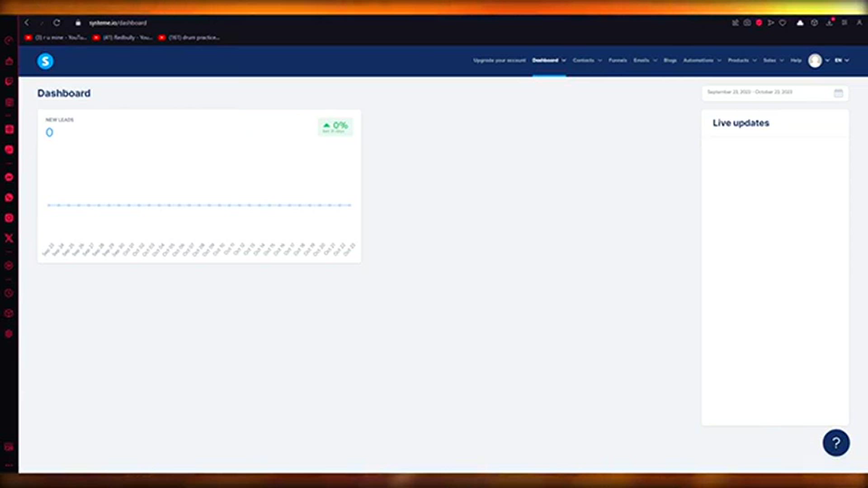Click the red circle toolbar icon
The image size is (868, 488).
point(759,23)
